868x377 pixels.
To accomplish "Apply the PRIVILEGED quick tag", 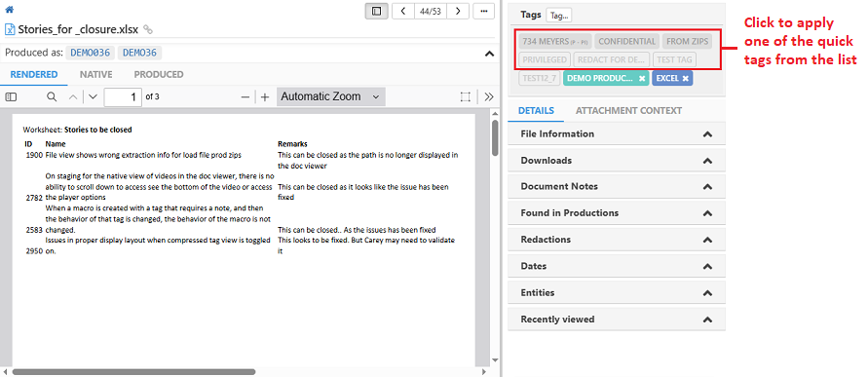I will (545, 59).
